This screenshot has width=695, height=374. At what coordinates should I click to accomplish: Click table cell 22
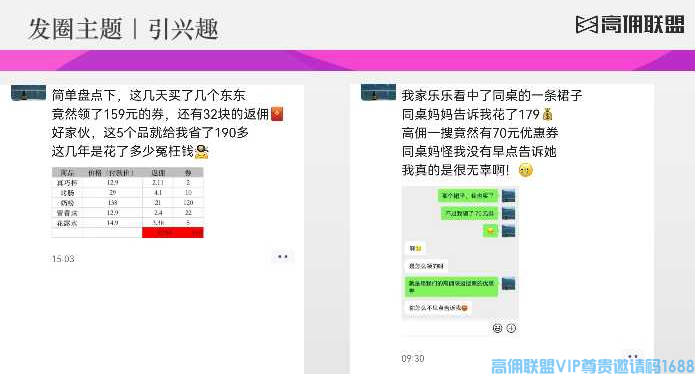coord(188,213)
